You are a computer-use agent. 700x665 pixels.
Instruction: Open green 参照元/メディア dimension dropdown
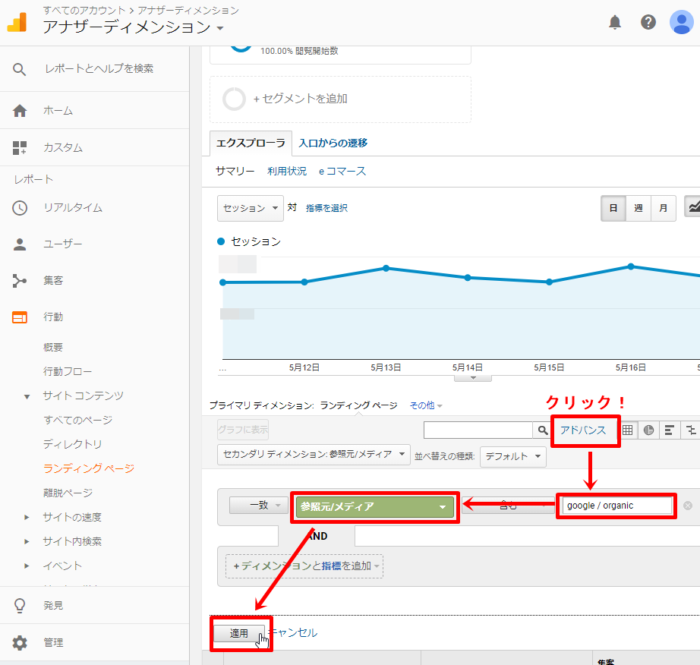tap(375, 507)
